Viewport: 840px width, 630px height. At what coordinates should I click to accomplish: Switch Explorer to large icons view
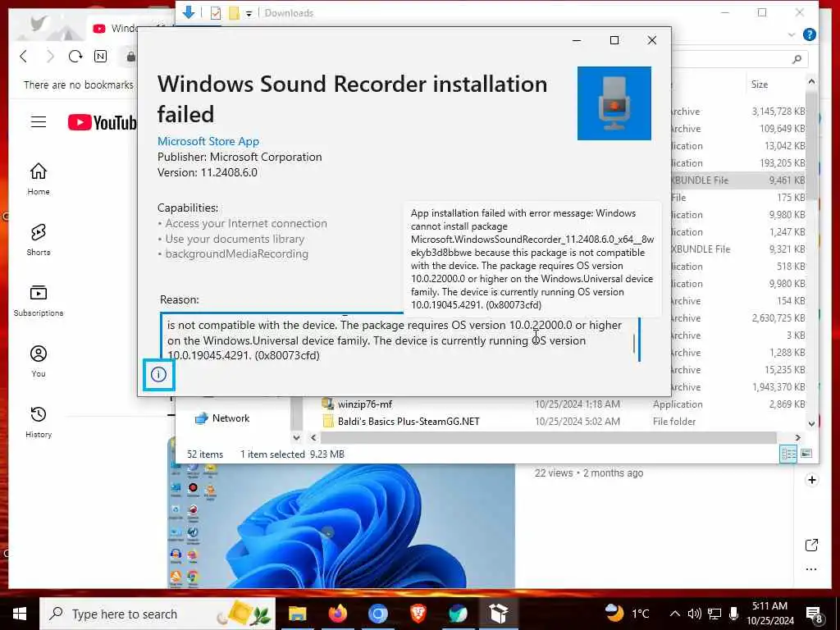806,454
